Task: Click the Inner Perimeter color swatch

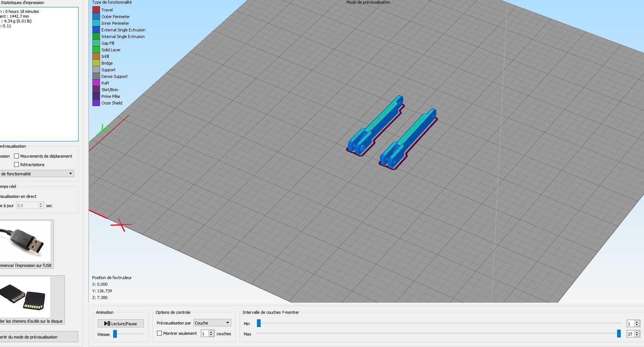Action: (96, 23)
